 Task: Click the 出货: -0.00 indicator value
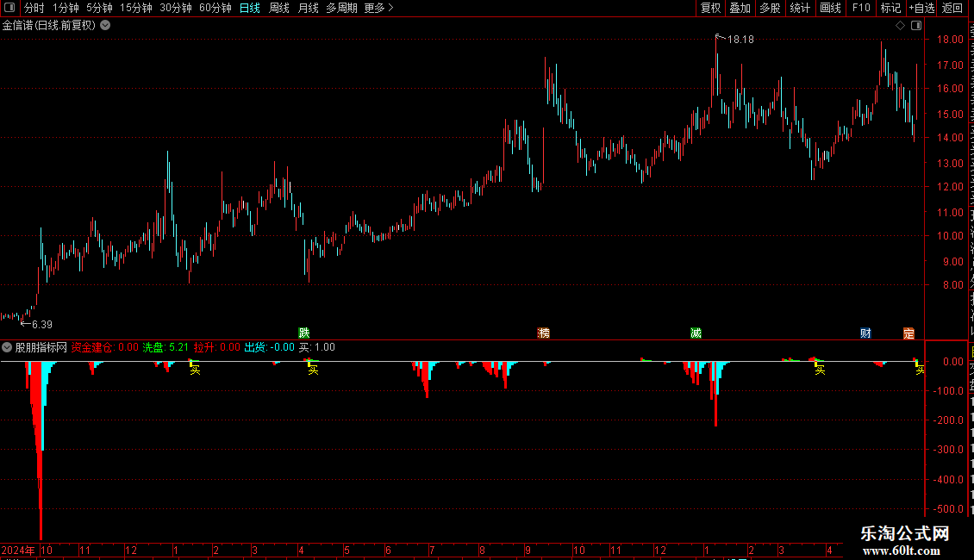click(270, 348)
